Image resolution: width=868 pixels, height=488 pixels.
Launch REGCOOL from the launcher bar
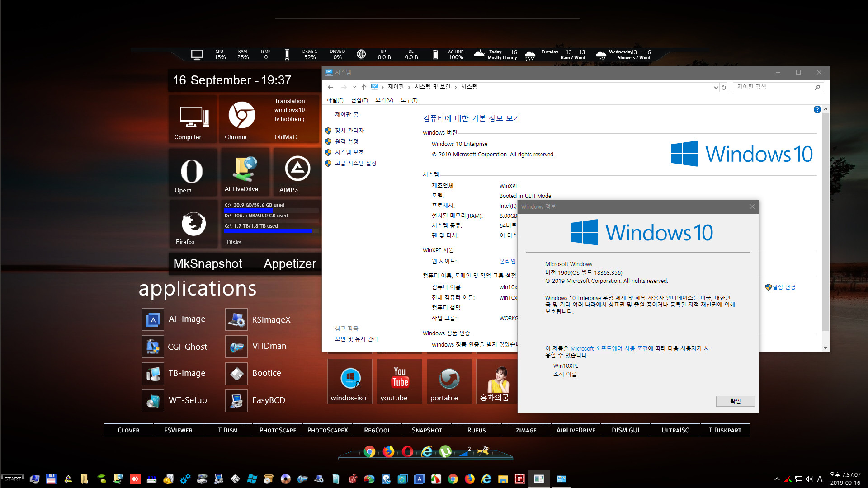[x=377, y=431]
